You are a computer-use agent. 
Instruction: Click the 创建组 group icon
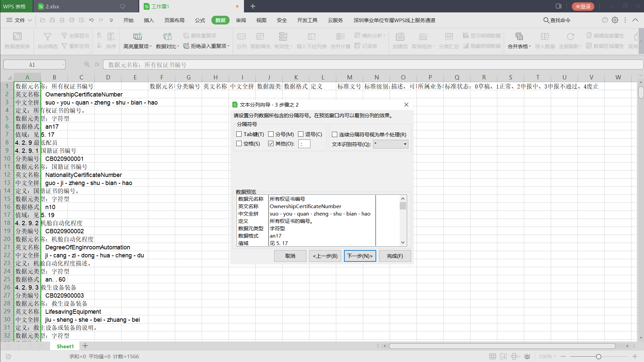400,36
